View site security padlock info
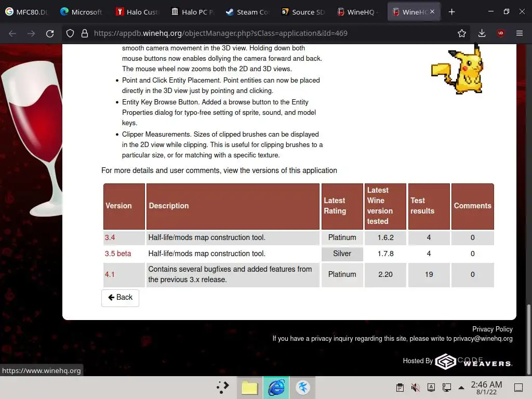This screenshot has width=532, height=399. click(85, 33)
